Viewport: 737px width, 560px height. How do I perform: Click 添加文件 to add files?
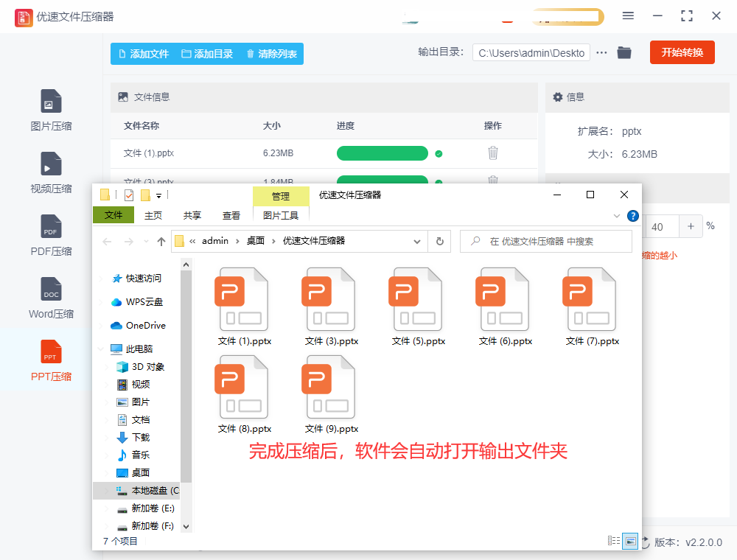pyautogui.click(x=144, y=54)
